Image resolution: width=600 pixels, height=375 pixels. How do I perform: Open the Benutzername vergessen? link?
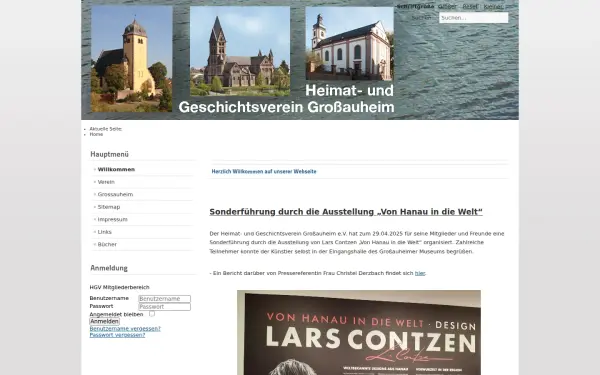point(125,329)
